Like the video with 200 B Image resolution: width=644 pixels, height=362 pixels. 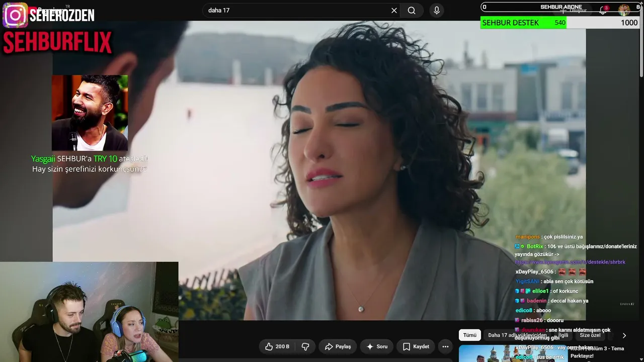(x=277, y=346)
